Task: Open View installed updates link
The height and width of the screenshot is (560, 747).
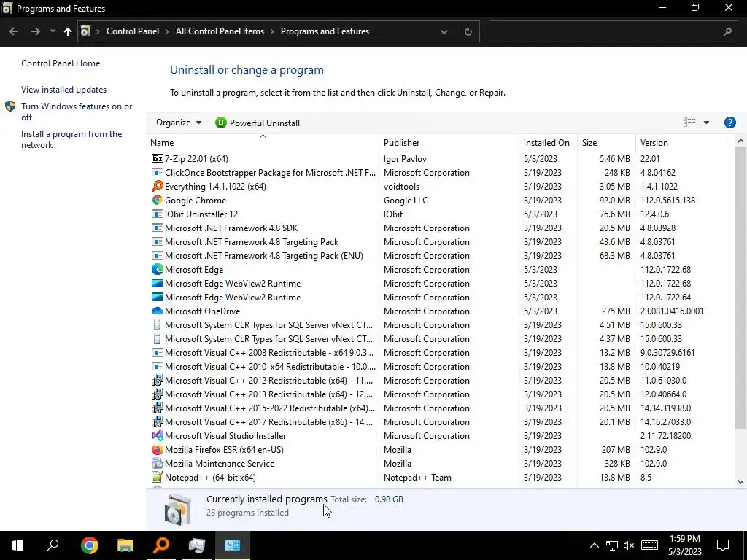Action: tap(64, 90)
